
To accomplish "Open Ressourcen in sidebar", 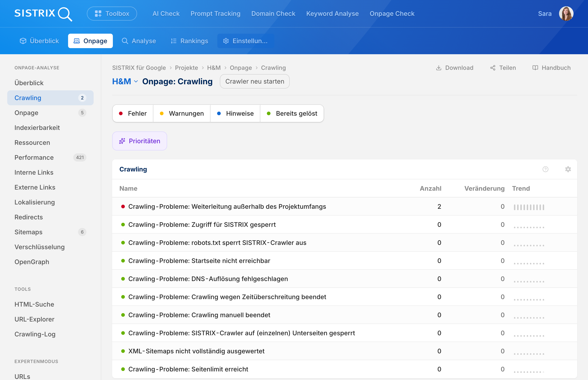I will click(50, 143).
